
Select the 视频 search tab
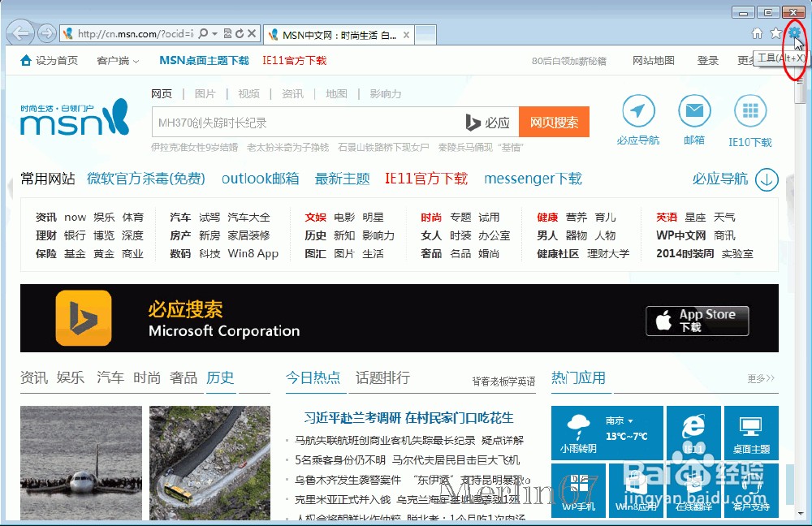pyautogui.click(x=248, y=93)
